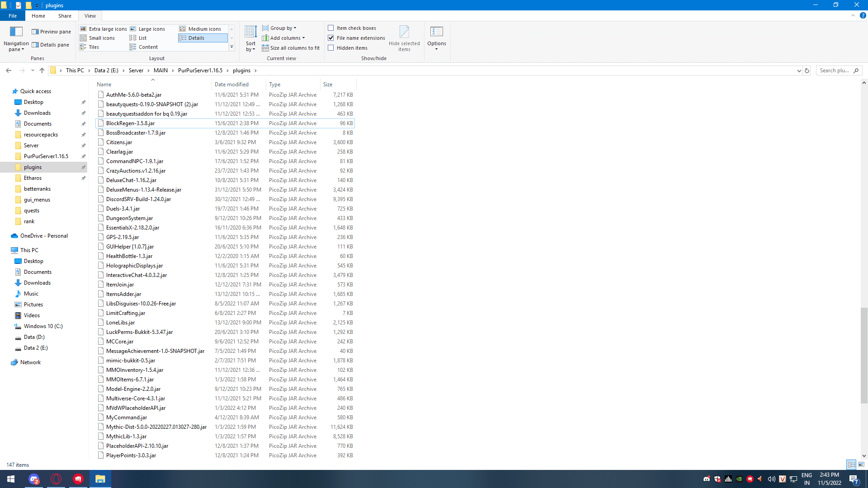Click the Help question mark icon
Image resolution: width=868 pixels, height=488 pixels.
pos(863,15)
